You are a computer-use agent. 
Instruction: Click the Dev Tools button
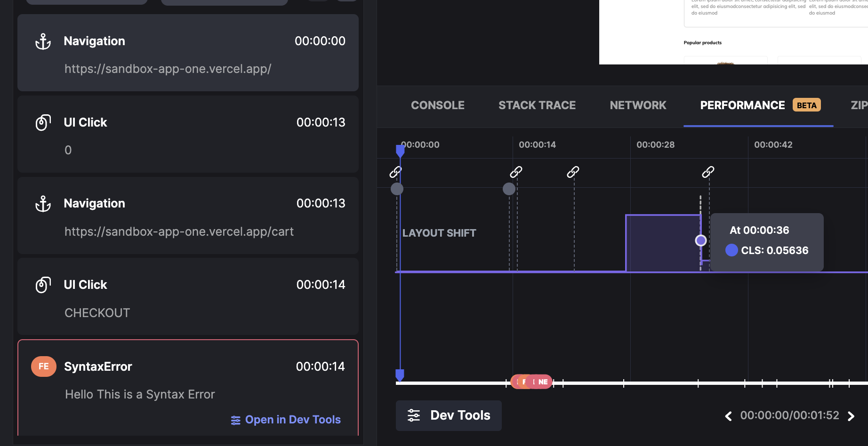click(x=449, y=415)
